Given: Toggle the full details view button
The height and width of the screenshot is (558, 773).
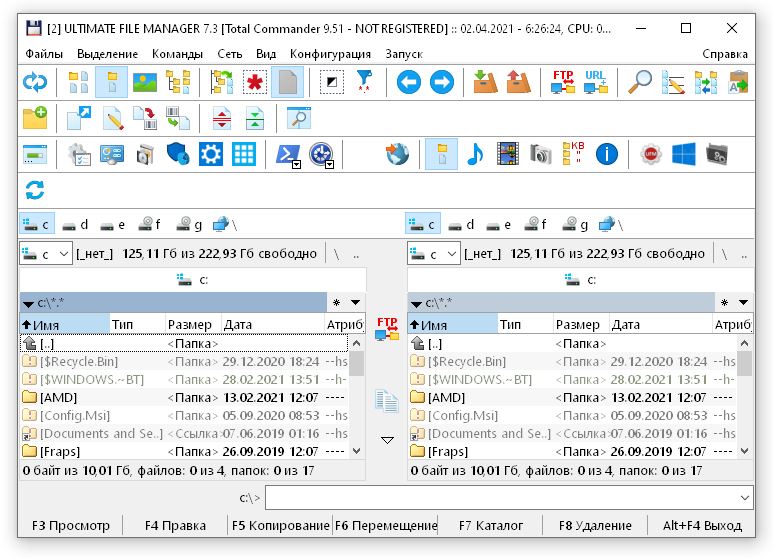Looking at the screenshot, I should click(x=111, y=82).
